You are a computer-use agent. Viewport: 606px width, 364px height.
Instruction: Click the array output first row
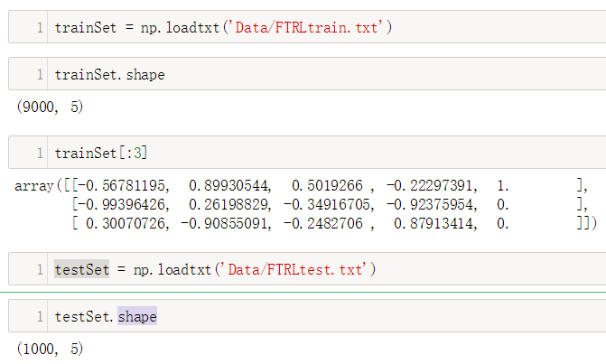(302, 186)
